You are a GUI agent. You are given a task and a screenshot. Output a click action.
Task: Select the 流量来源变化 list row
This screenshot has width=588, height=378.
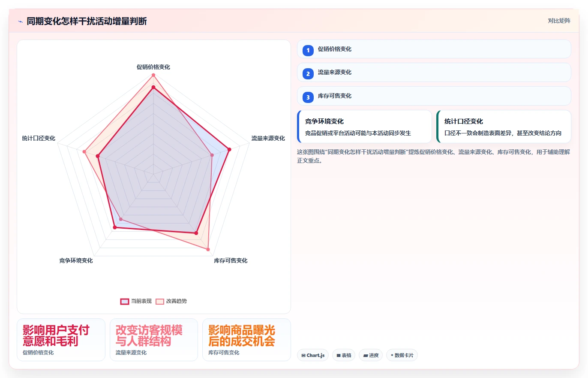(x=434, y=72)
